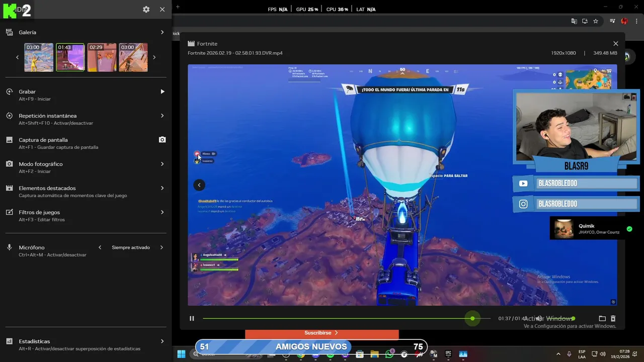Close the Fortnite video viewer
This screenshot has height=362, width=644.
tap(615, 44)
